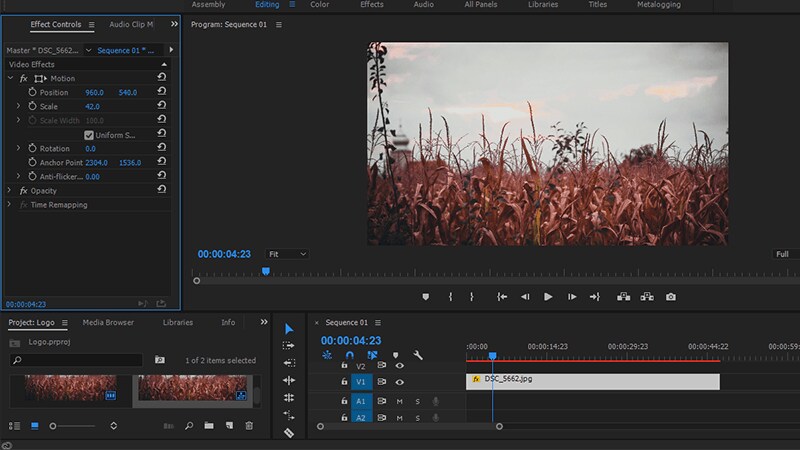Select the Razor tool in the toolbar
This screenshot has height=450, width=800.
pyautogui.click(x=289, y=433)
